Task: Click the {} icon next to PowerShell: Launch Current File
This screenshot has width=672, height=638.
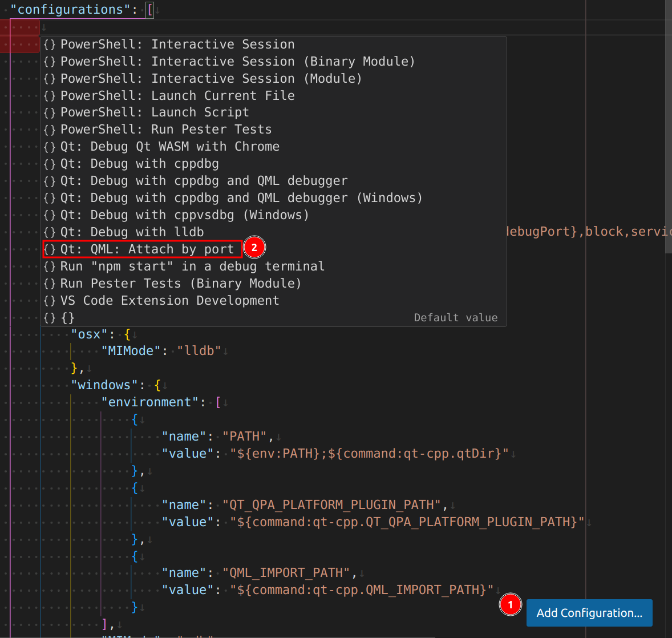Action: point(49,95)
